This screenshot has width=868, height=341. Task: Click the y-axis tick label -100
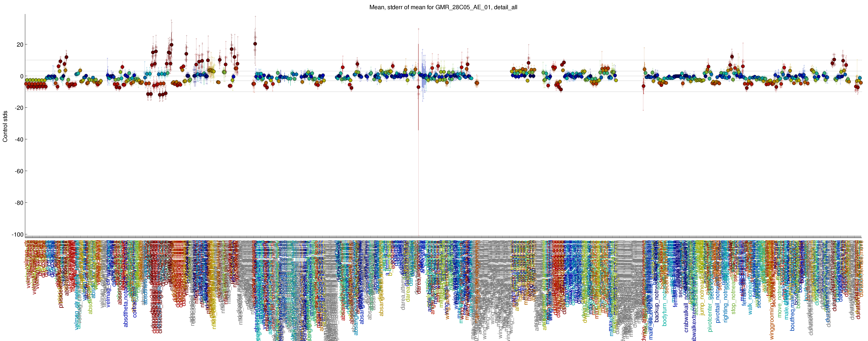[x=17, y=235]
